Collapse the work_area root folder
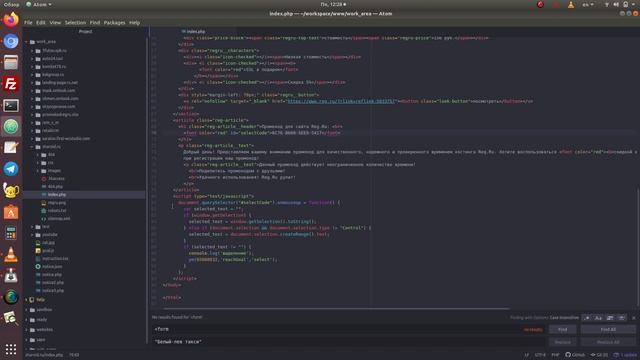 pyautogui.click(x=27, y=42)
